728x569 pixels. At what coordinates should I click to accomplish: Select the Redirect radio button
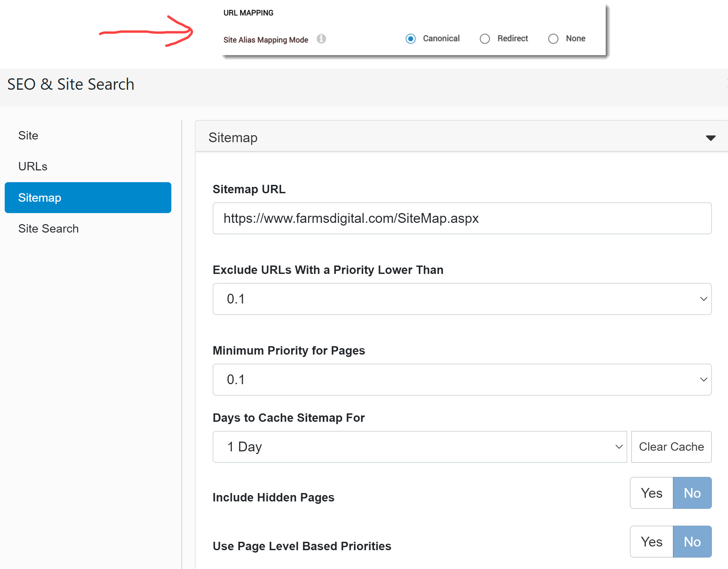(x=484, y=39)
